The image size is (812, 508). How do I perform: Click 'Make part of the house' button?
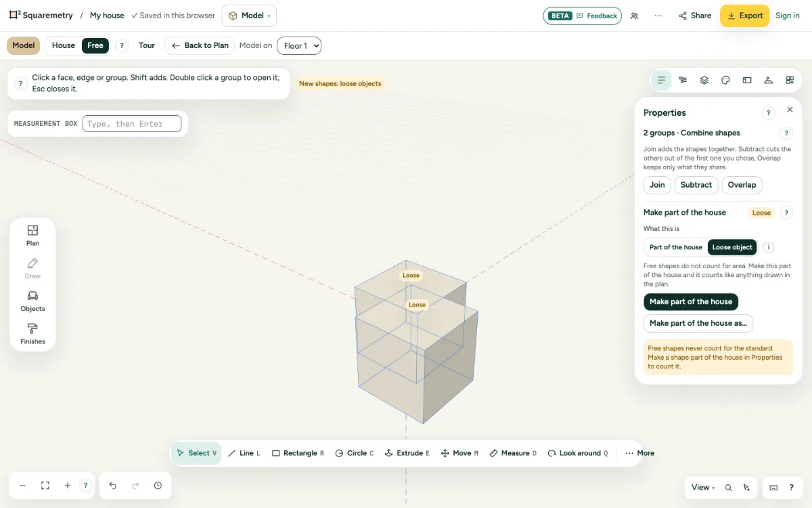pos(691,301)
